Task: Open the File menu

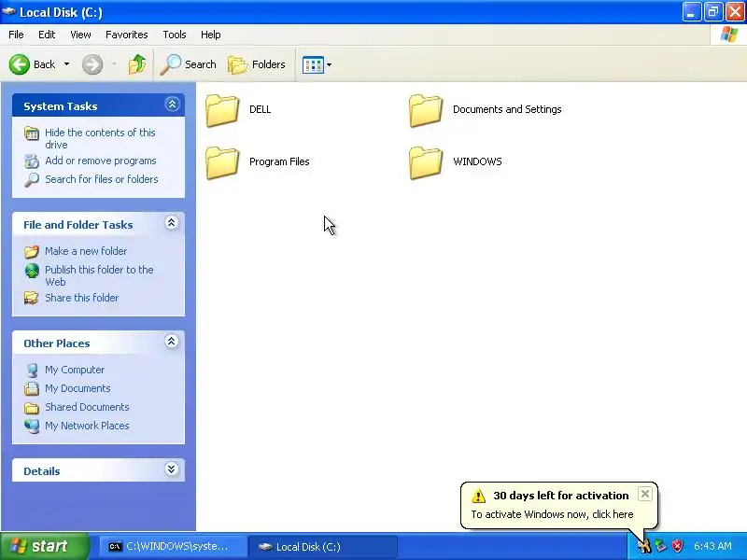Action: (x=16, y=35)
